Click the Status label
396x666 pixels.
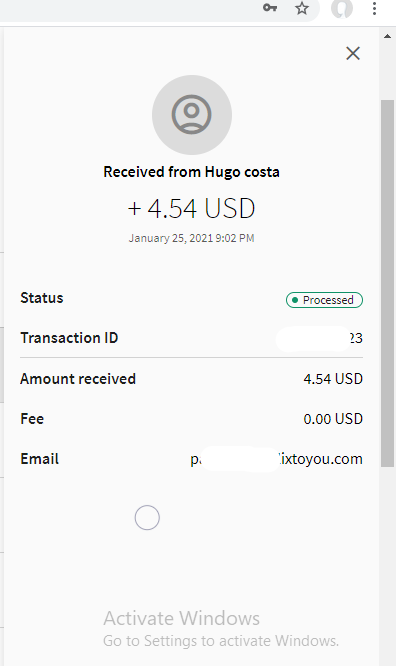click(x=42, y=298)
